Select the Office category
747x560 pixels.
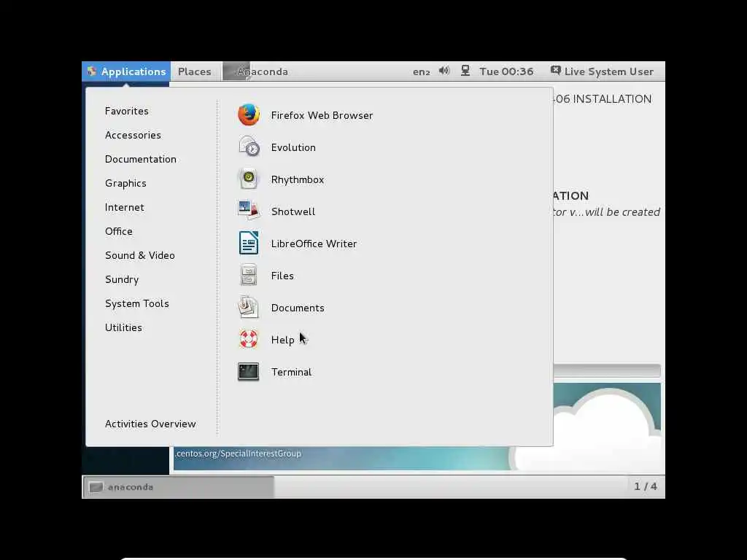pos(119,231)
